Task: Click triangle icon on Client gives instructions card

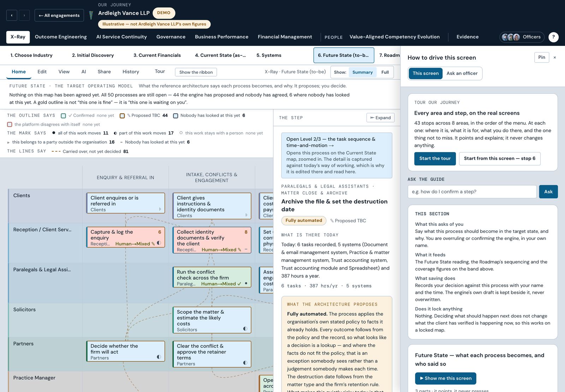Action: pos(246,215)
